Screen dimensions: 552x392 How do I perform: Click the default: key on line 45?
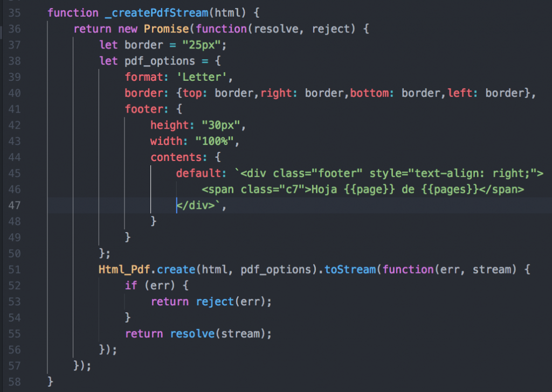pos(201,173)
